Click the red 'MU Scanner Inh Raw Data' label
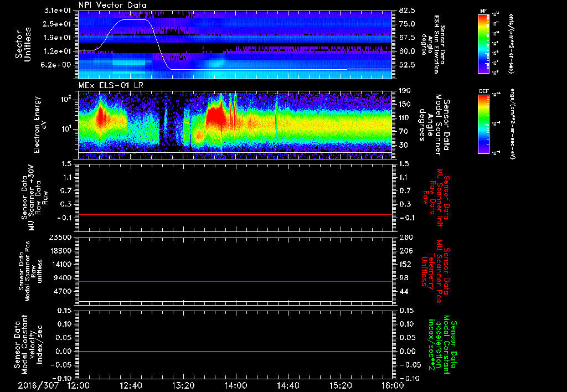Image resolution: width=567 pixels, height=392 pixels. click(x=436, y=198)
